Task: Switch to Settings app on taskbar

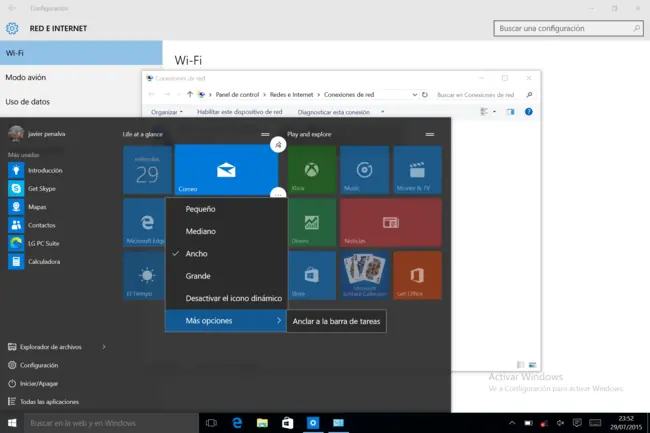Action: click(x=313, y=423)
